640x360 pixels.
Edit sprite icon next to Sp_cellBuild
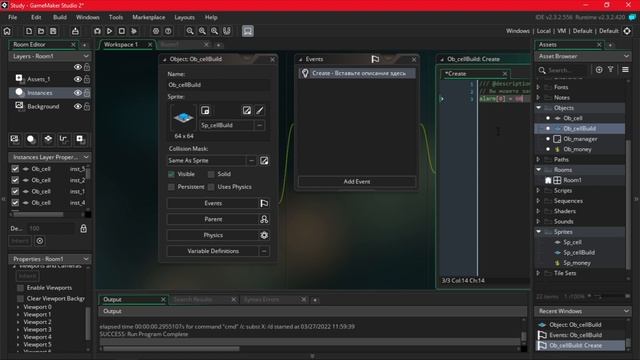[x=247, y=110]
